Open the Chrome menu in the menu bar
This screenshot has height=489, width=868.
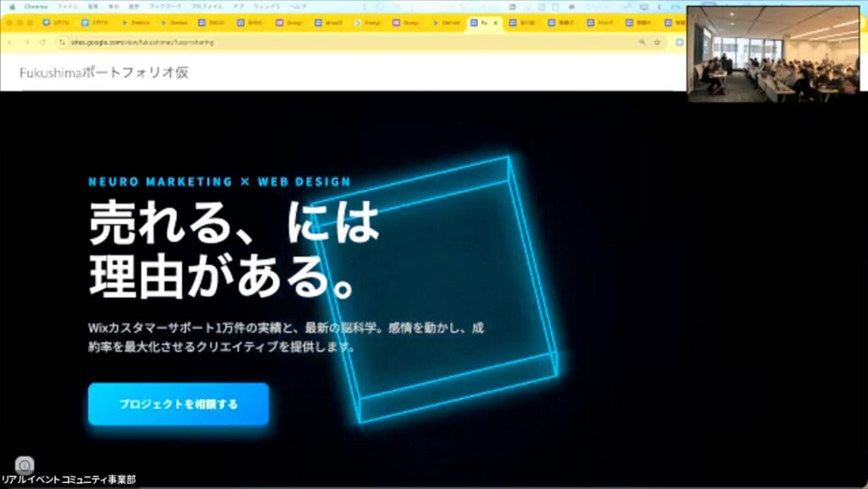pyautogui.click(x=36, y=7)
